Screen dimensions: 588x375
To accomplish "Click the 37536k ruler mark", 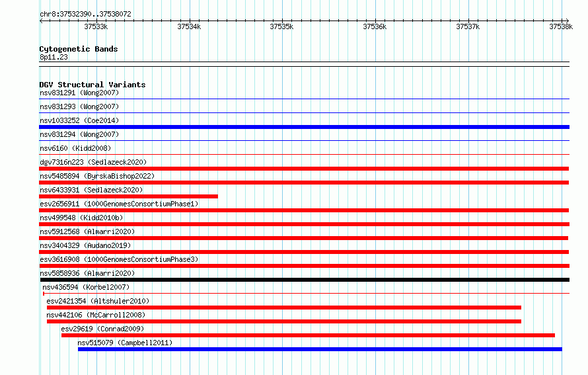I will tap(375, 26).
